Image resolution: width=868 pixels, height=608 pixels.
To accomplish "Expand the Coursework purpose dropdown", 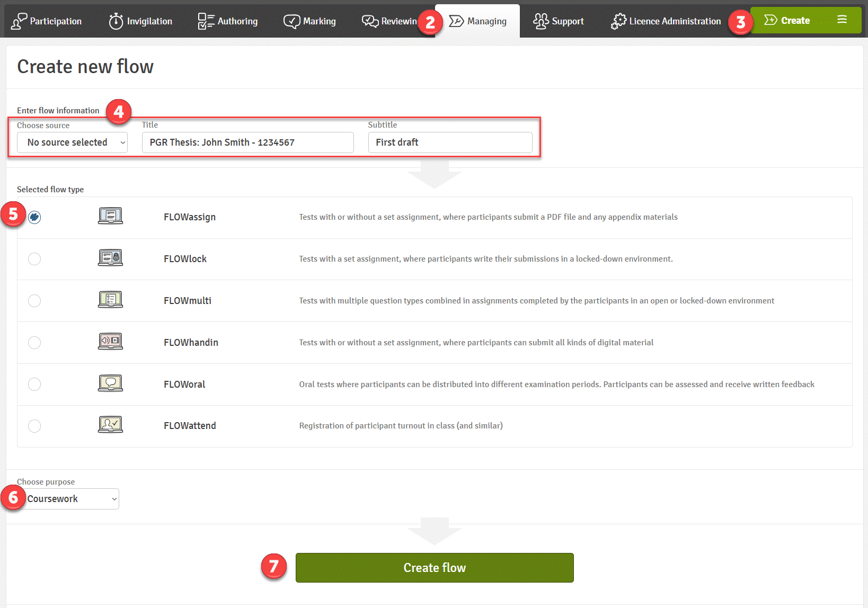I will pyautogui.click(x=72, y=499).
